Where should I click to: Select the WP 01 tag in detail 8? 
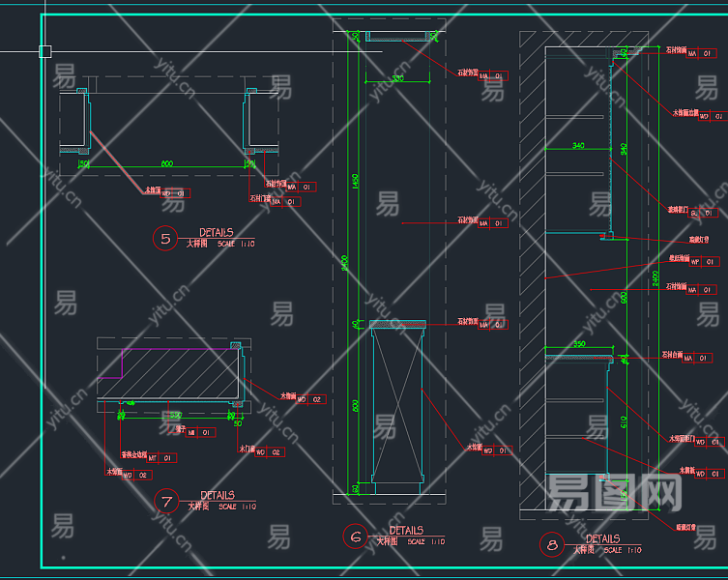703,261
